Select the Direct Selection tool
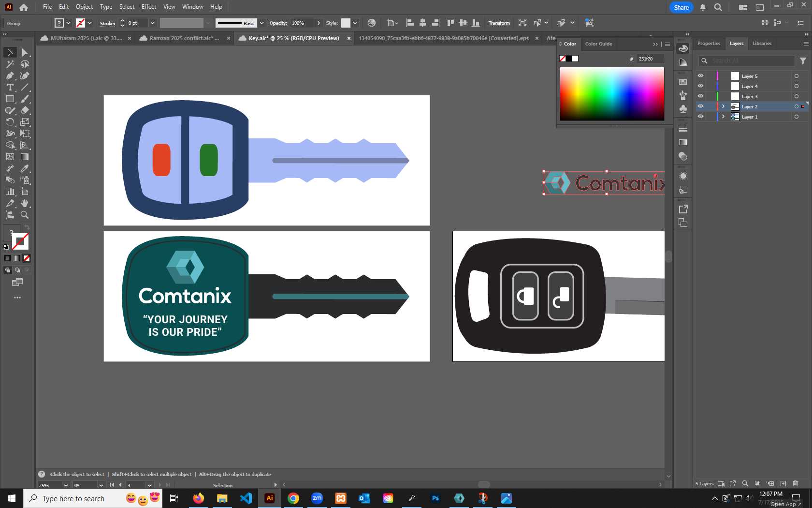This screenshot has height=508, width=812. [x=25, y=52]
